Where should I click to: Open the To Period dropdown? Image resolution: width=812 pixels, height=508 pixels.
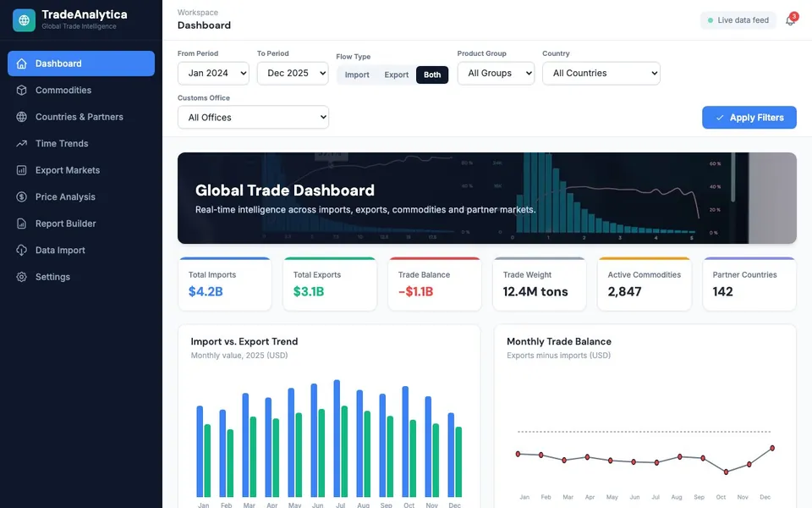(293, 73)
